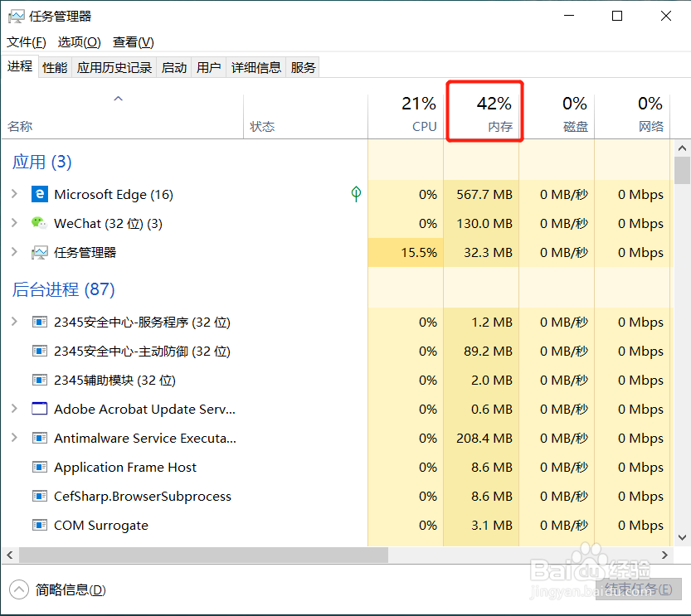Switch to the 应用历史记录 tab

(114, 67)
